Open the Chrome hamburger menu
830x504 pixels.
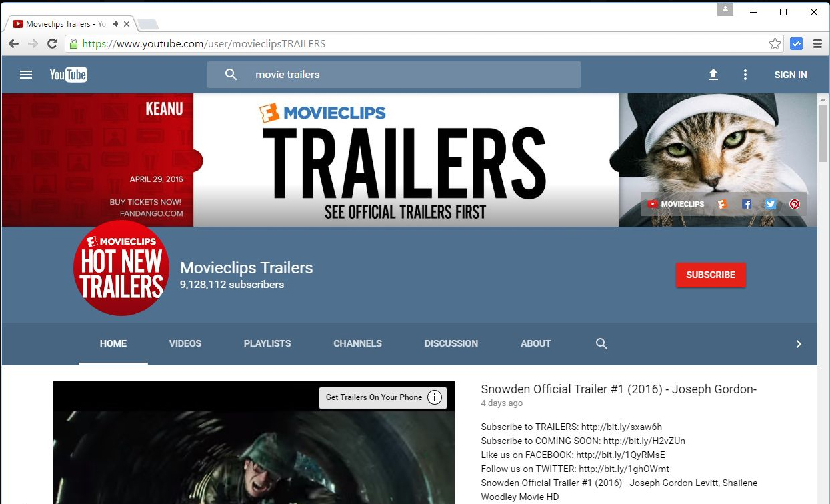[x=817, y=44]
